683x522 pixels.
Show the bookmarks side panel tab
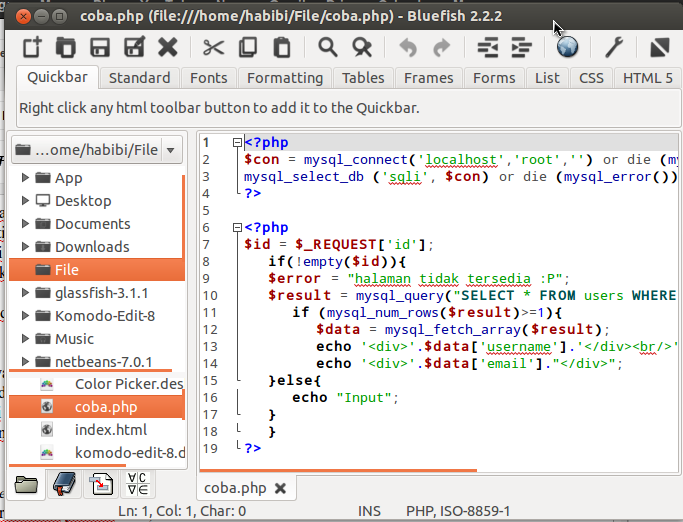click(64, 484)
